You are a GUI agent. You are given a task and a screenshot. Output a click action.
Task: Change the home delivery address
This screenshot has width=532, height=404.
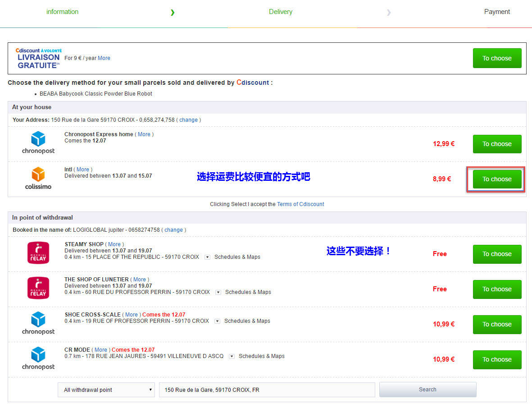(x=188, y=120)
